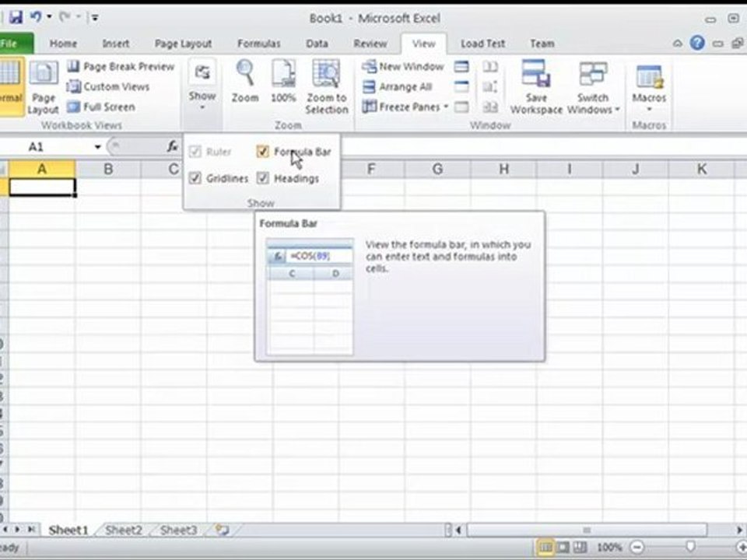This screenshot has width=747, height=560.
Task: Click the Undo icon in quick access toolbar
Action: pos(36,18)
